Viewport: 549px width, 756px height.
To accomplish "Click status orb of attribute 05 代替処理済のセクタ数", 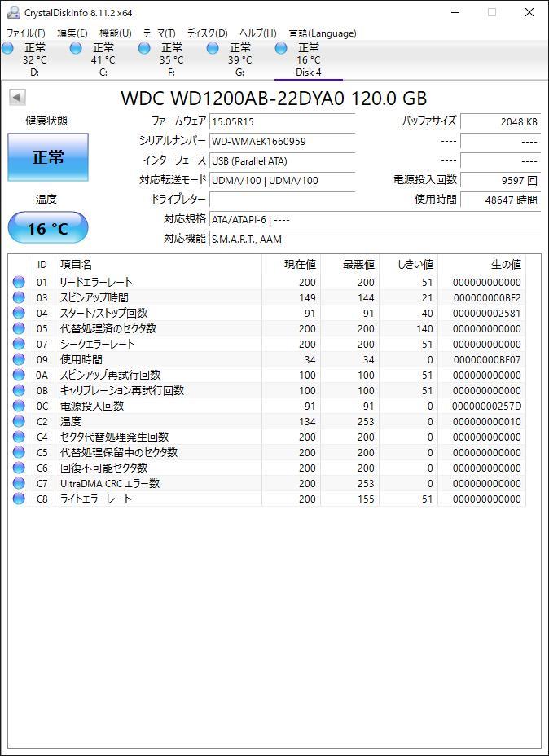I will point(19,328).
